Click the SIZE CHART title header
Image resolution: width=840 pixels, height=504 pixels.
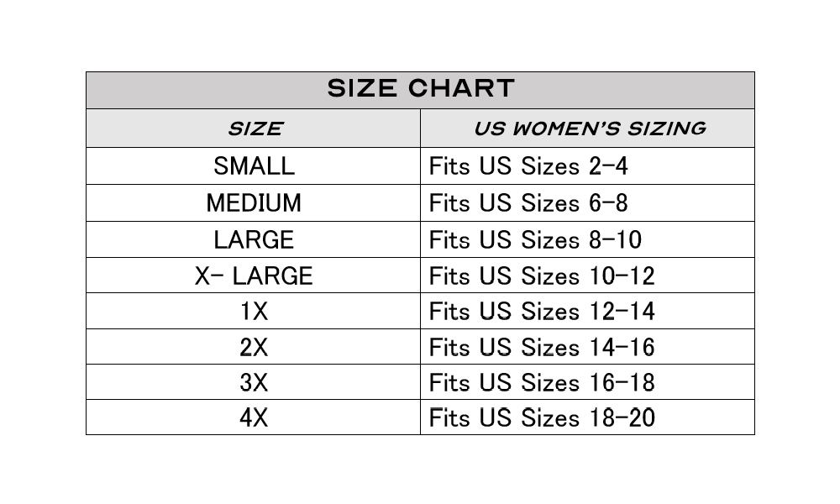(420, 90)
